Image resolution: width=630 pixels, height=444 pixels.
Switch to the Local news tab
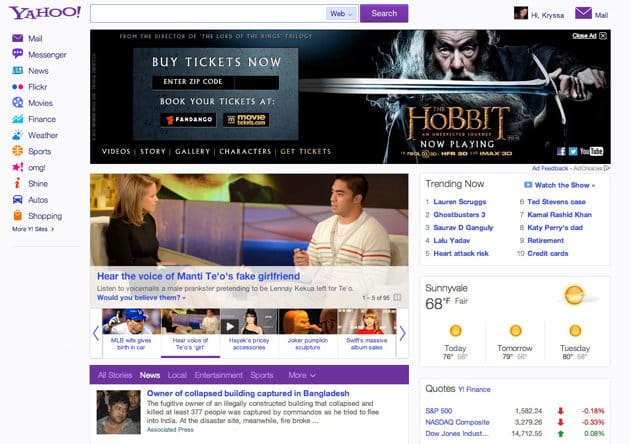click(177, 375)
